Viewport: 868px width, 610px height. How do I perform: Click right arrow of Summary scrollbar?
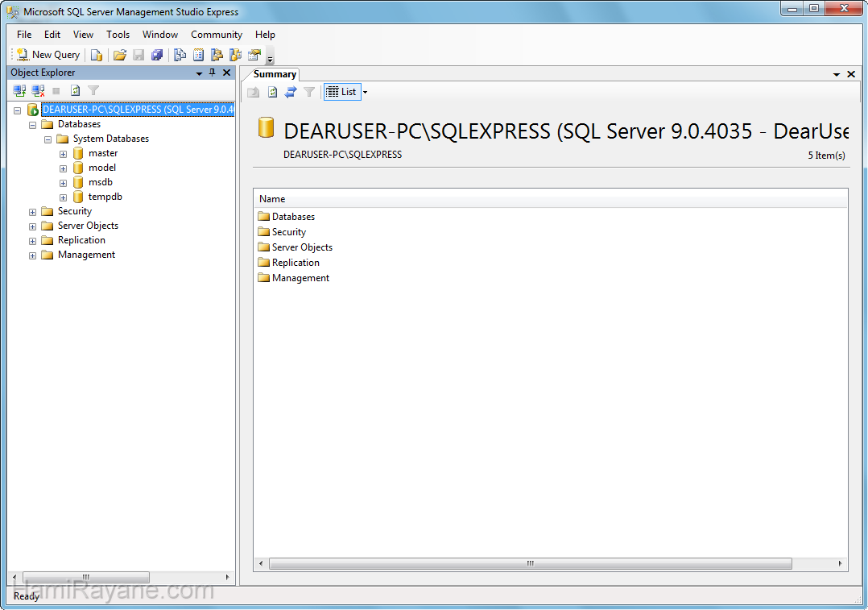841,563
